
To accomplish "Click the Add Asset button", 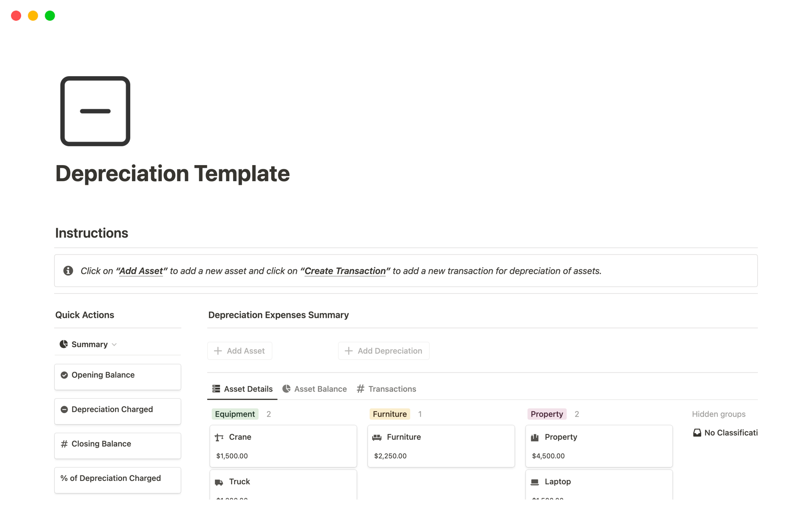I will coord(240,351).
